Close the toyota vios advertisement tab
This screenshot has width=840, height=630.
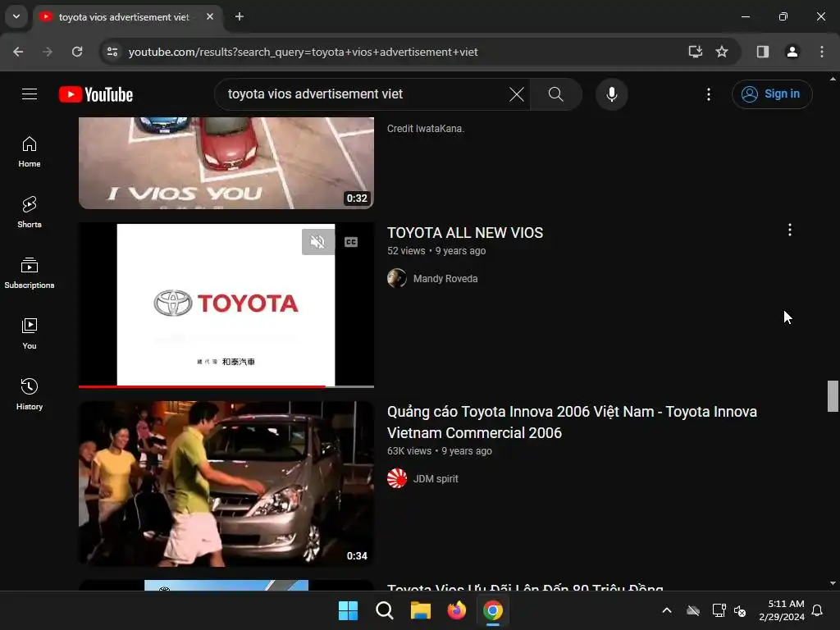coord(210,16)
